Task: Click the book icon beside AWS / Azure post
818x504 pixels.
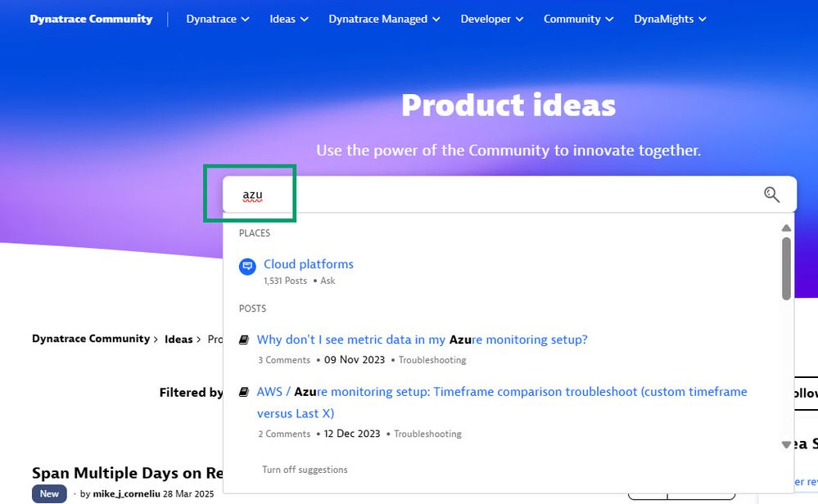Action: (x=244, y=392)
